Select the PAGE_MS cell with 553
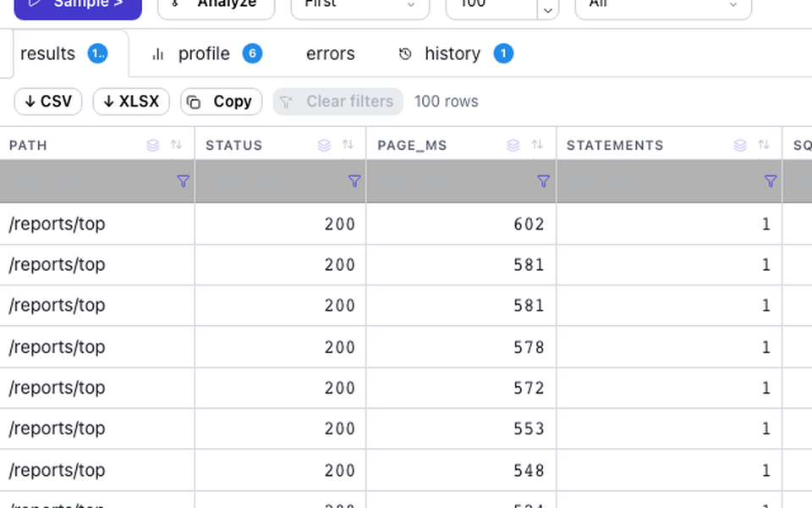812x508 pixels. (461, 428)
